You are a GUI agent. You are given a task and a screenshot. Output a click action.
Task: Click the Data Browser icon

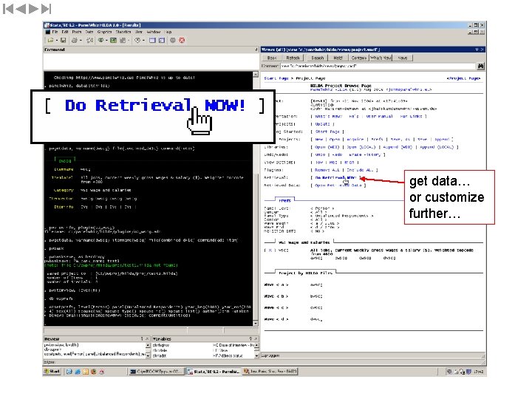[162, 41]
